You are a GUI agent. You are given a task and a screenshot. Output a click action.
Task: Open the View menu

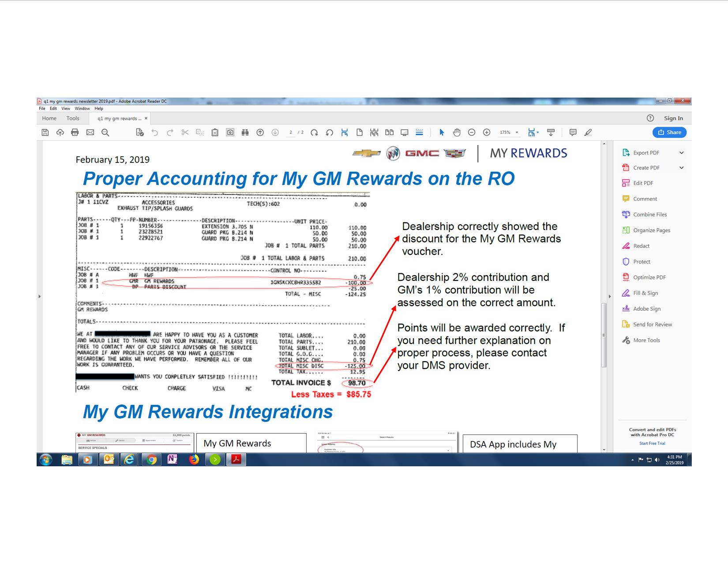pos(66,109)
